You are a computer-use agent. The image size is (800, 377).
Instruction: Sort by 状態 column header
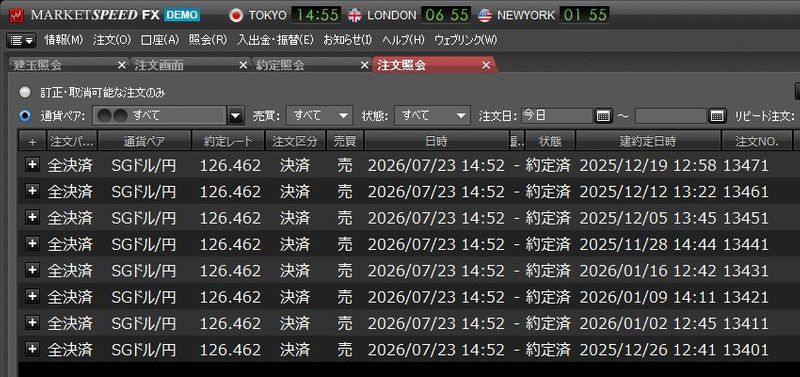(550, 141)
